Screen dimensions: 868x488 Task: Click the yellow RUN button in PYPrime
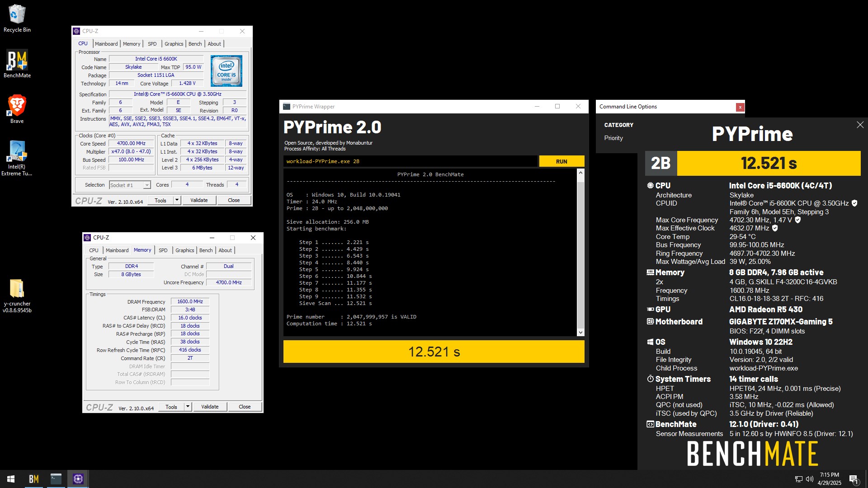[561, 161]
